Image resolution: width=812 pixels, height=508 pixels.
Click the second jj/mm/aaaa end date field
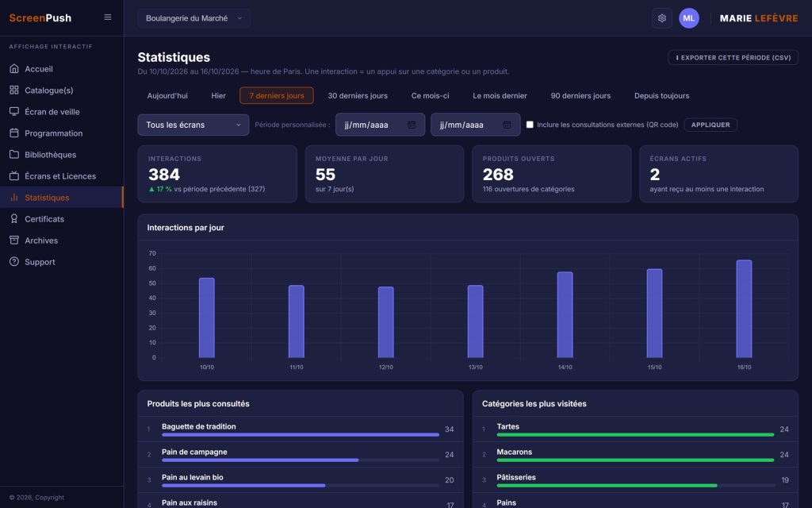tap(476, 125)
